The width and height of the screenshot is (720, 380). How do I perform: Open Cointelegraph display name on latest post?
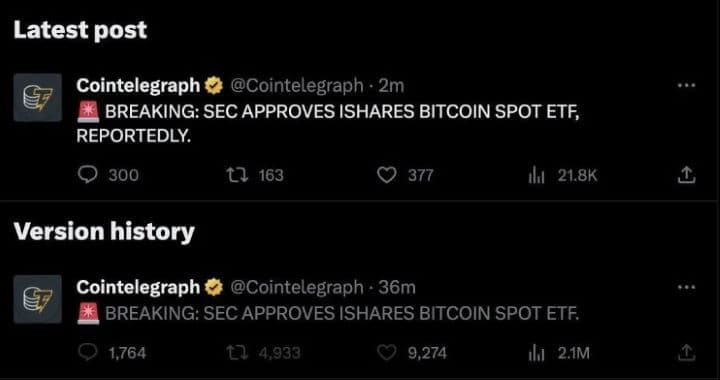(x=138, y=85)
